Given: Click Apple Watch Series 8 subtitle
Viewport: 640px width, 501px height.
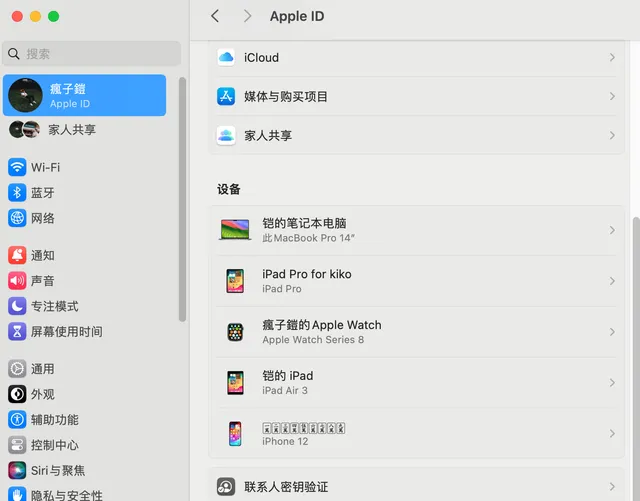Looking at the screenshot, I should coord(313,340).
